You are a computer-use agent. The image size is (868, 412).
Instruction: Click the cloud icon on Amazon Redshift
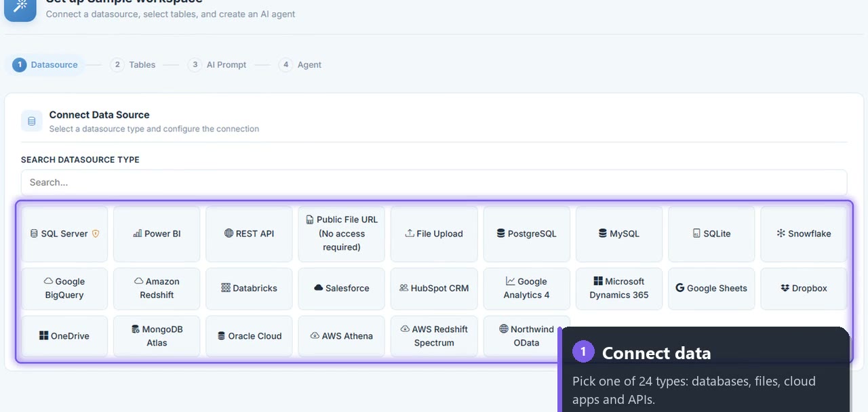click(x=138, y=281)
